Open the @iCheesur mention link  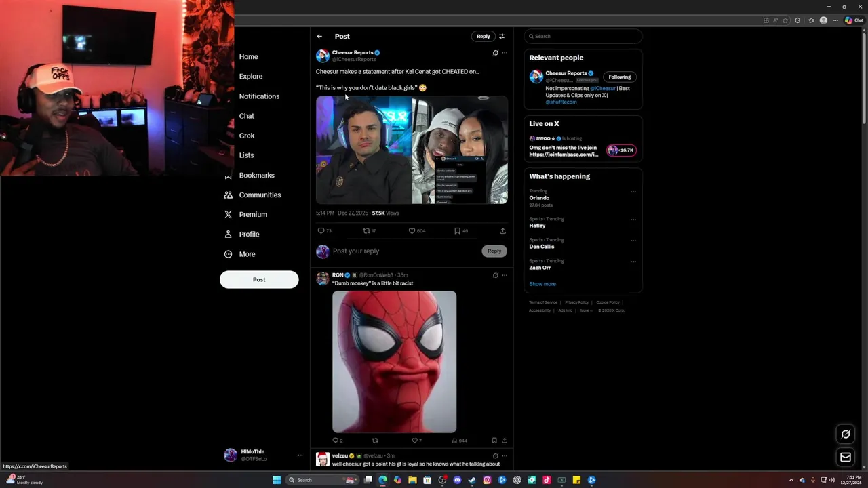[x=603, y=88]
